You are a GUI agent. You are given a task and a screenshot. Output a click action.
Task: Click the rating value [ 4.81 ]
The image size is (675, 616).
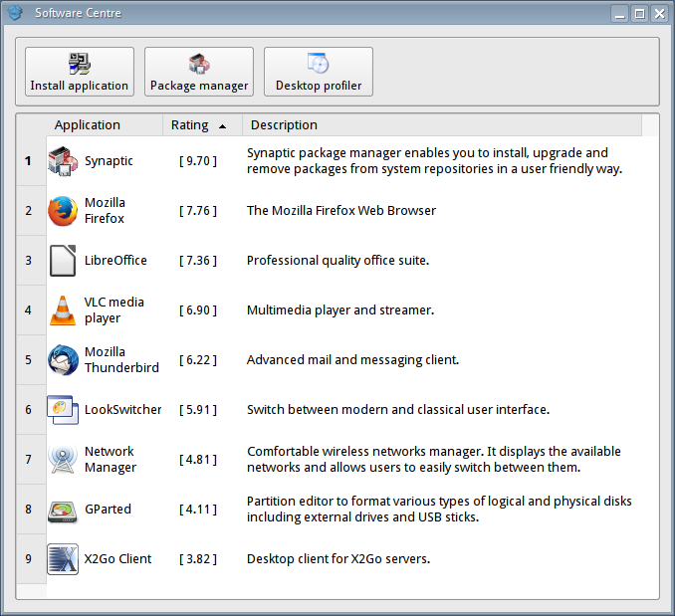[x=198, y=460]
